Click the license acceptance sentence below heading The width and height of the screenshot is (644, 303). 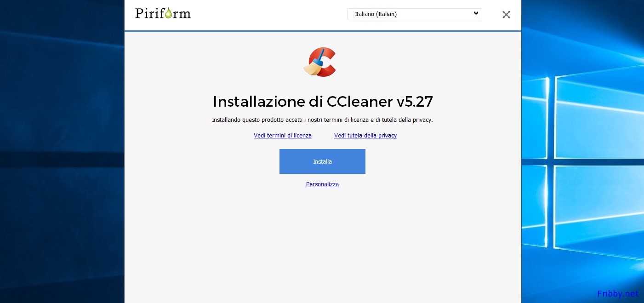(x=322, y=120)
